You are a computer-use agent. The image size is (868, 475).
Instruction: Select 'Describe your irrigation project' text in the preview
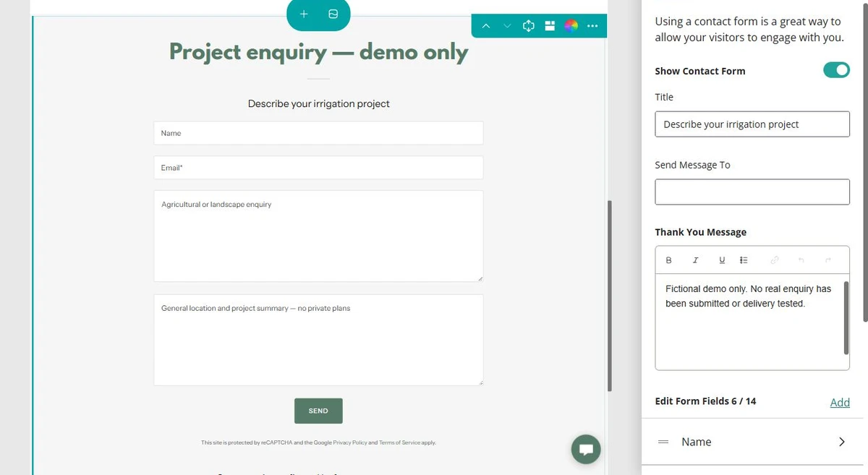(x=318, y=103)
